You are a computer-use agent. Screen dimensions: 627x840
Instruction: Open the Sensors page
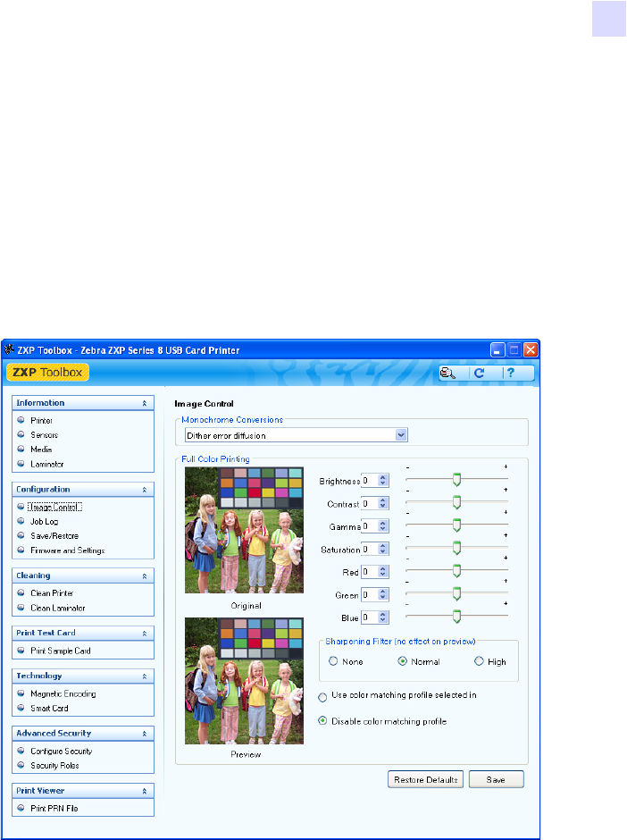[x=44, y=435]
